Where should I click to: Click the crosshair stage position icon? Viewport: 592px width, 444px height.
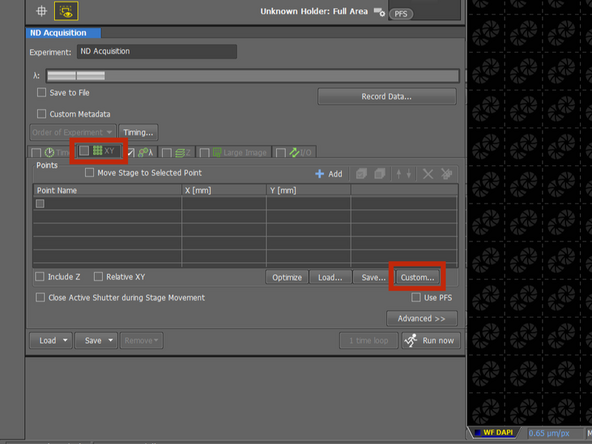[42, 11]
